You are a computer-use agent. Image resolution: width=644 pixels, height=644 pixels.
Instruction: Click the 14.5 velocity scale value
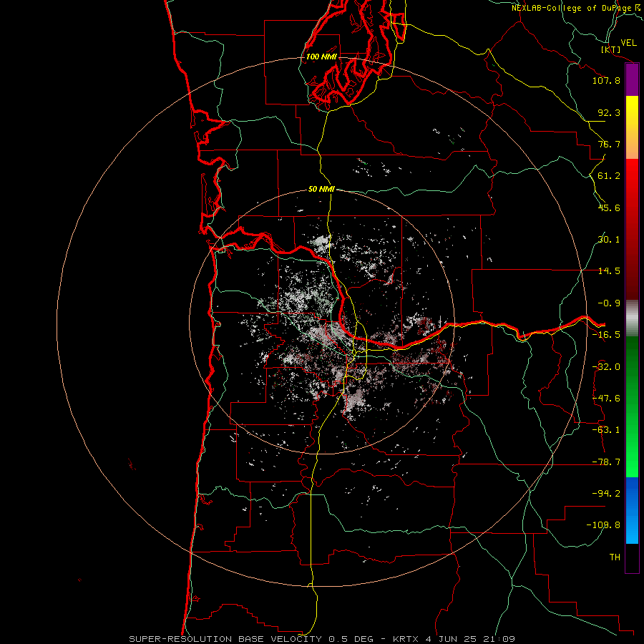[x=609, y=271]
